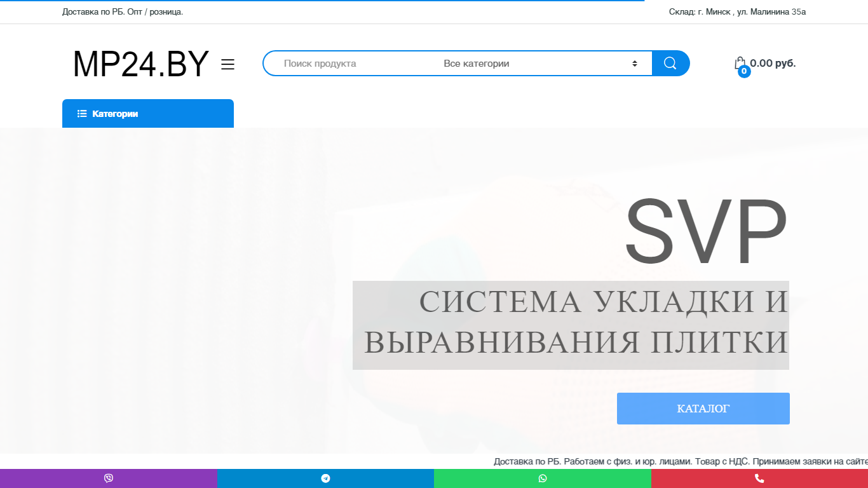The width and height of the screenshot is (868, 488).
Task: Click the scrolling delivery notice ticker
Action: 681,461
